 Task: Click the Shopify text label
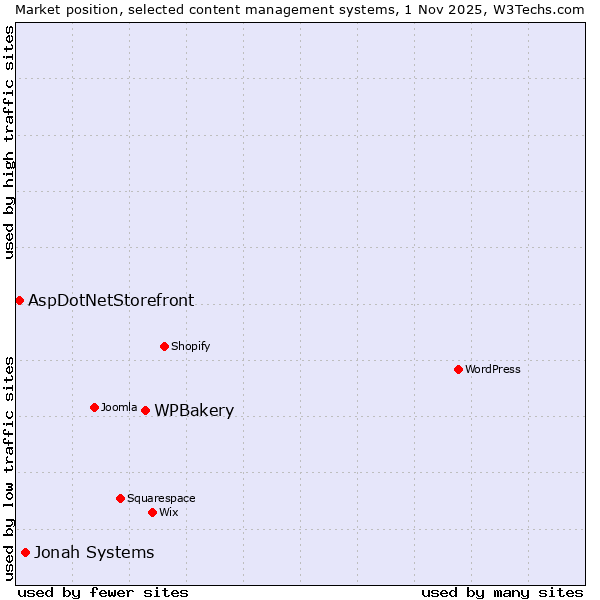point(190,346)
